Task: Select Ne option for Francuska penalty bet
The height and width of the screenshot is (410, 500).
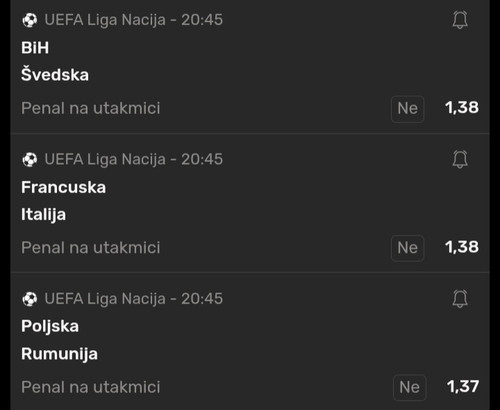Action: [407, 248]
